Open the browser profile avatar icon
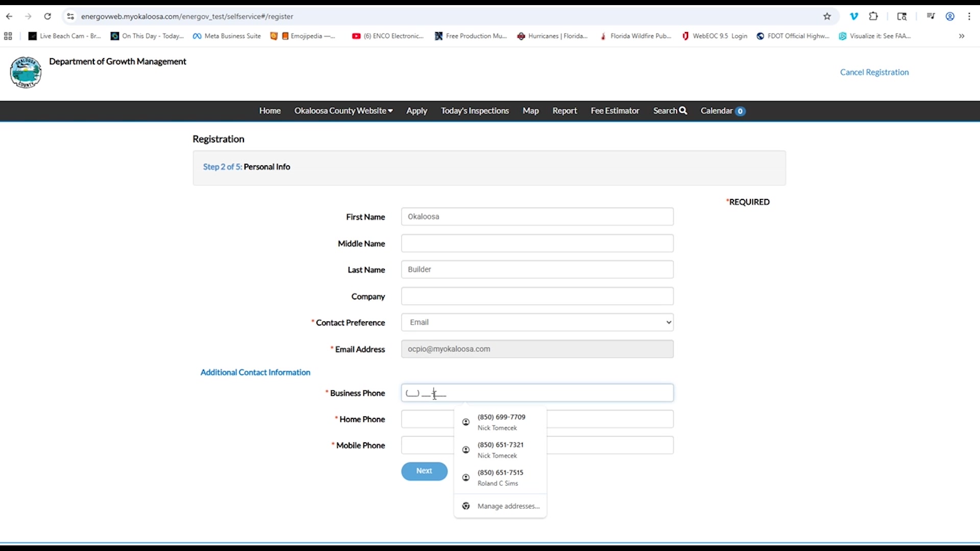Screen dimensions: 980x551 click(950, 16)
